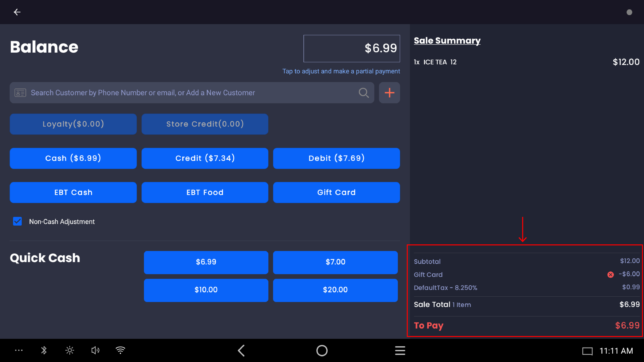Pay with Cash ($6.99)
Image resolution: width=644 pixels, height=362 pixels.
(73, 158)
